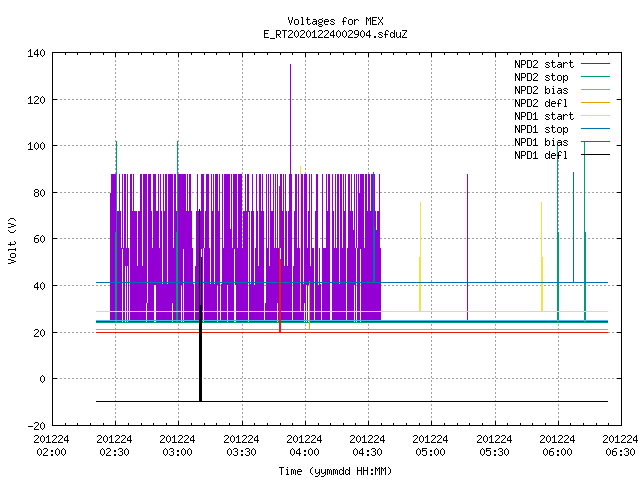Click the time tick label 201224 05:00

coord(431,446)
